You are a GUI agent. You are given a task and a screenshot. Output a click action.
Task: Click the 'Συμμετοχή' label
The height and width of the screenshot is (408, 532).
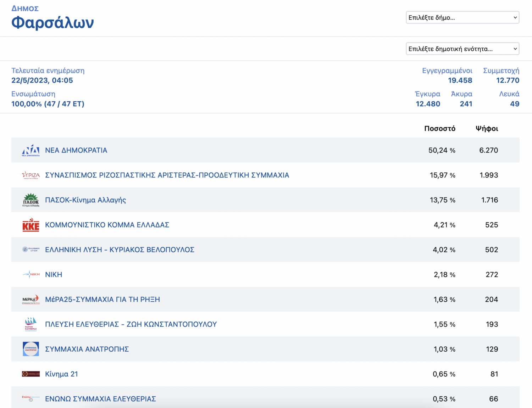tap(501, 71)
